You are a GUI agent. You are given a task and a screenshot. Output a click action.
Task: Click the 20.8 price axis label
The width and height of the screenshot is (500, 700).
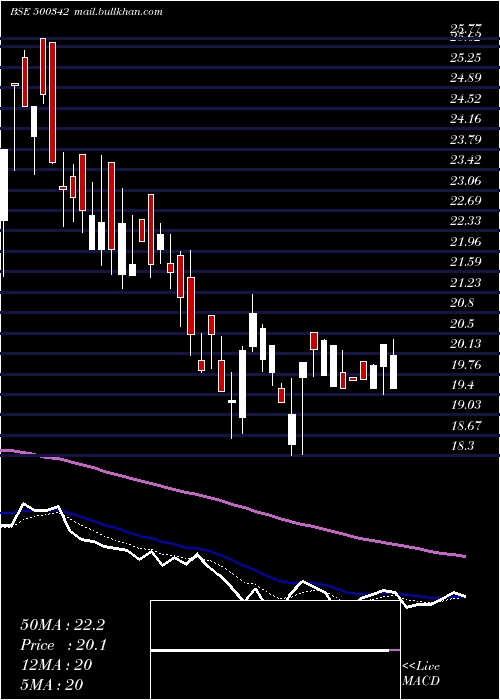tap(462, 303)
